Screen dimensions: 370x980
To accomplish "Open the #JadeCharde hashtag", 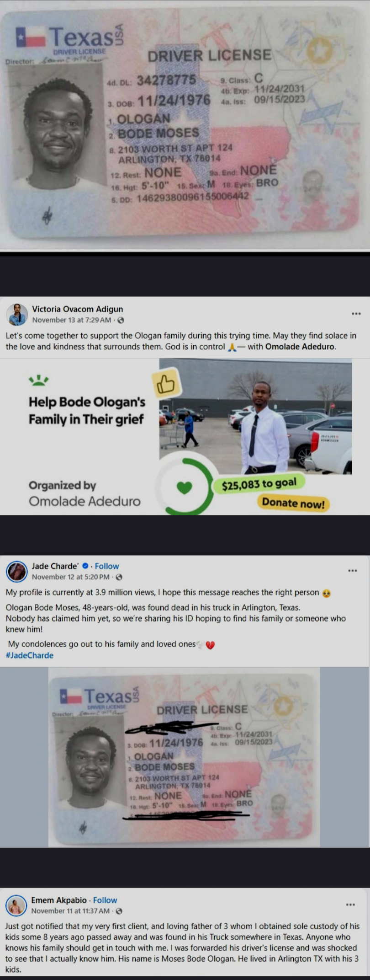I will (30, 655).
